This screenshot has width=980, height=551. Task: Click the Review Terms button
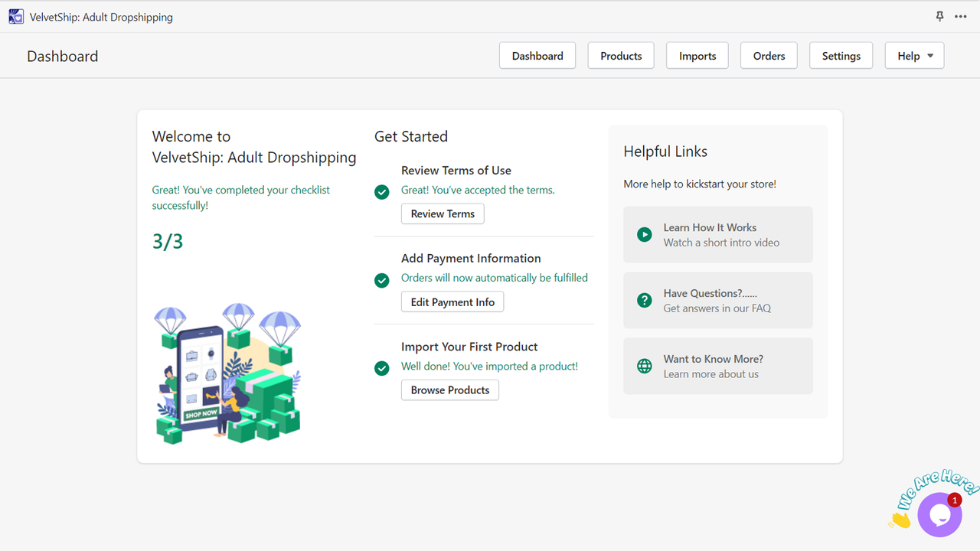[x=442, y=214]
